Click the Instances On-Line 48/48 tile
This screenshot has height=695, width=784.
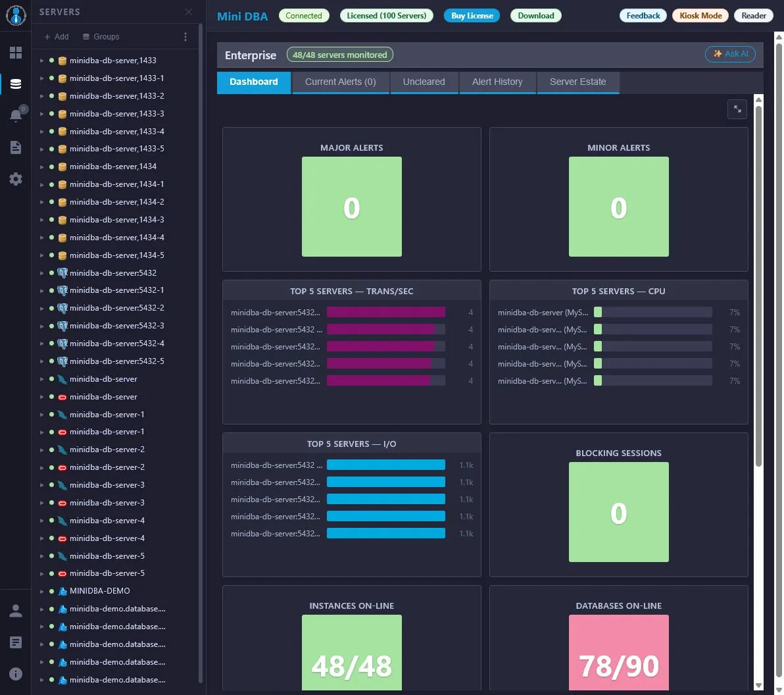click(x=351, y=652)
